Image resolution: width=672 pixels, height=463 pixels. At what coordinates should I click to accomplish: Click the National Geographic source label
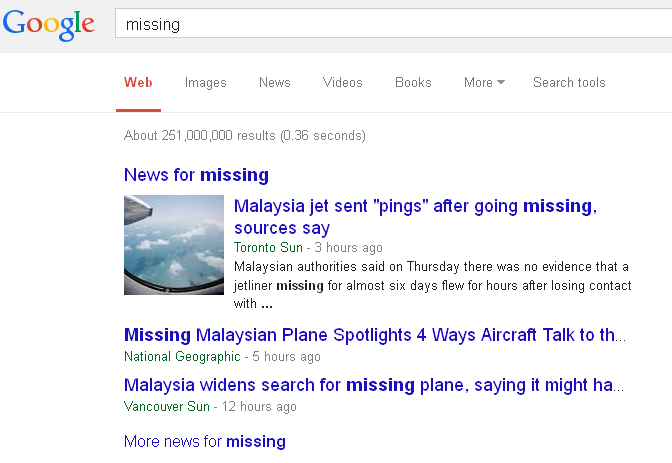coord(182,357)
